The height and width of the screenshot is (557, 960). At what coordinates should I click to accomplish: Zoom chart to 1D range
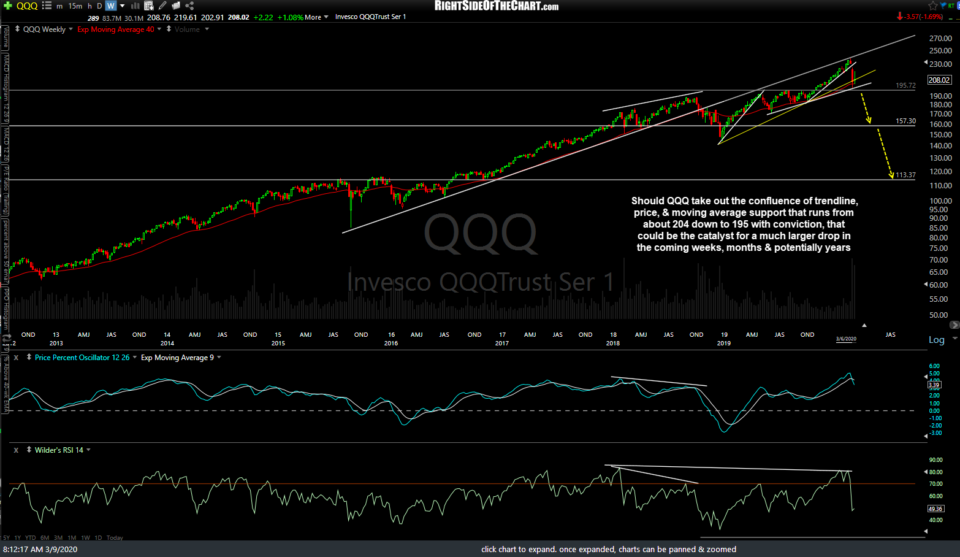98,537
